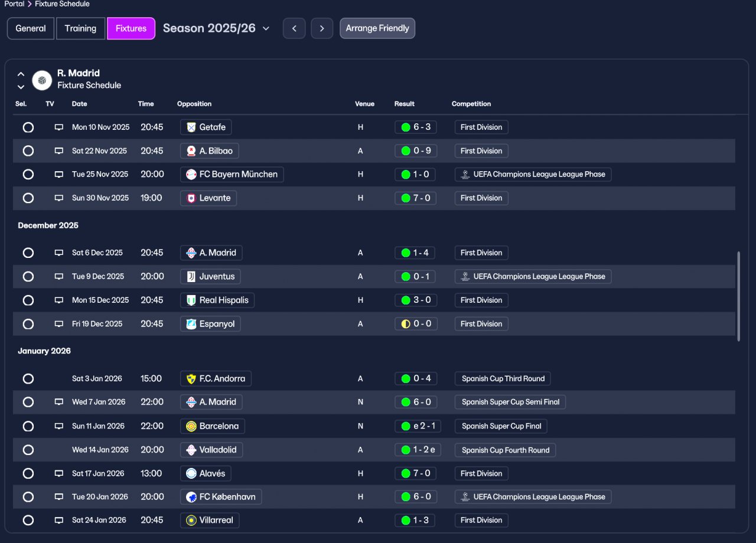Click the A. Bilbao club crest
756x543 pixels.
(191, 151)
